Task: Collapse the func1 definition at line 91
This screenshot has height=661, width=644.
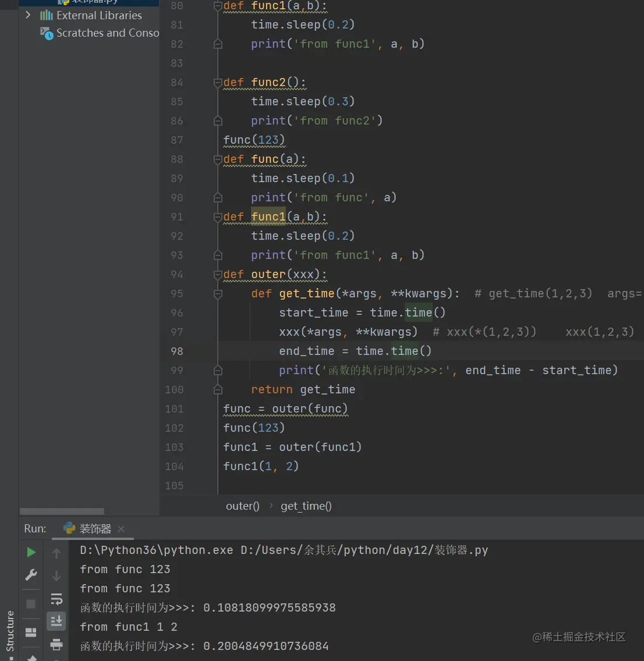Action: click(x=218, y=217)
